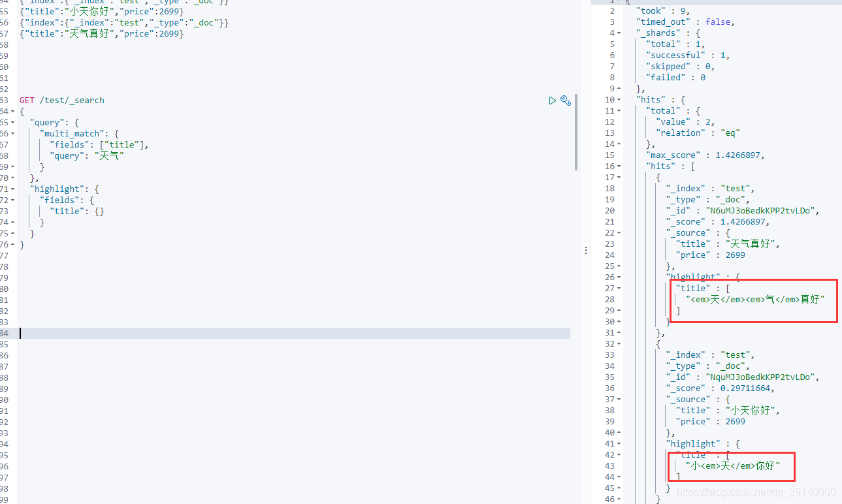This screenshot has height=504, width=842.
Task: Collapse request body at editor line 64
Action: 13,112
